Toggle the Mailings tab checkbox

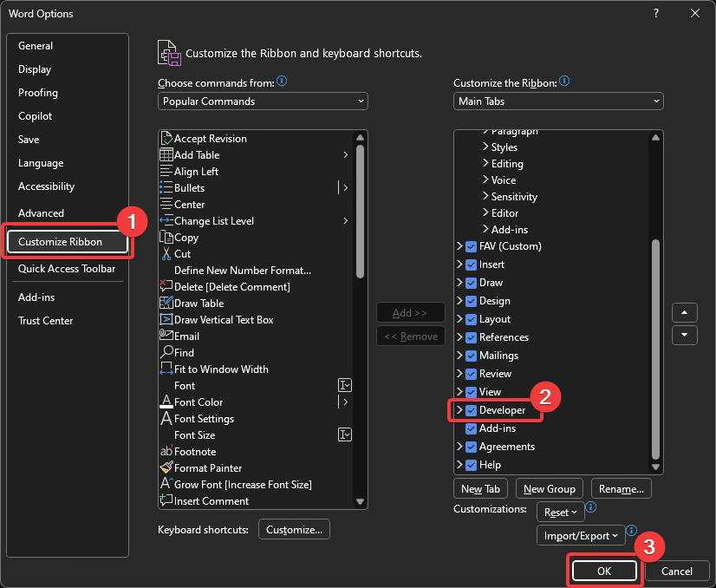tap(471, 356)
